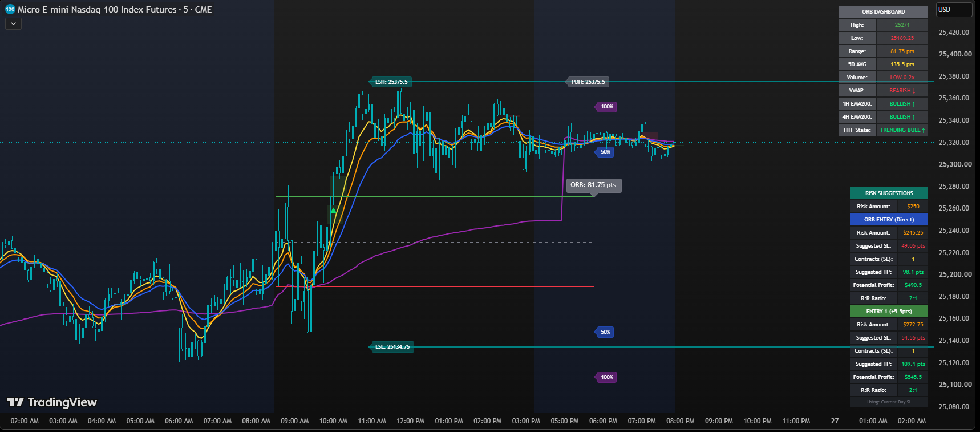Click the $250 risk amount value
Image resolution: width=980 pixels, height=432 pixels.
913,207
